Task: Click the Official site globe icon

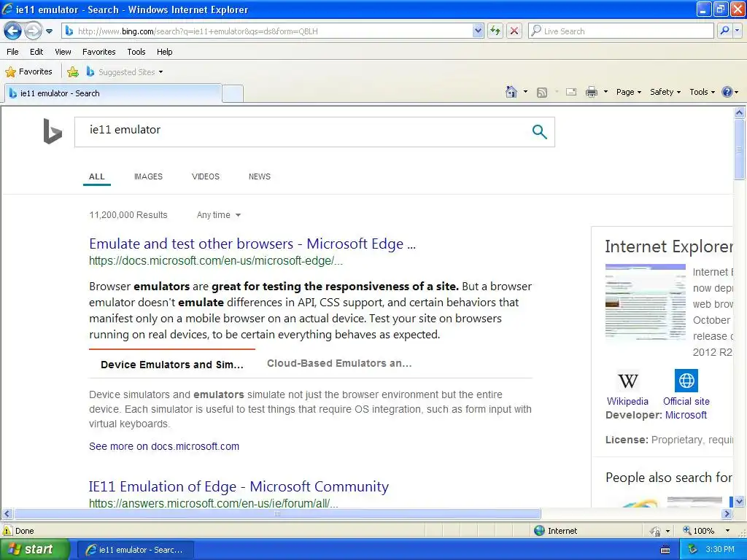Action: (686, 381)
